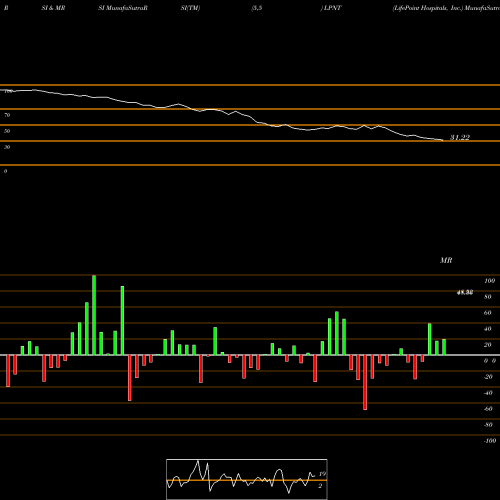Click the MR axis label 80
Image resolution: width=500 pixels, height=500 pixels.
pyautogui.click(x=488, y=297)
